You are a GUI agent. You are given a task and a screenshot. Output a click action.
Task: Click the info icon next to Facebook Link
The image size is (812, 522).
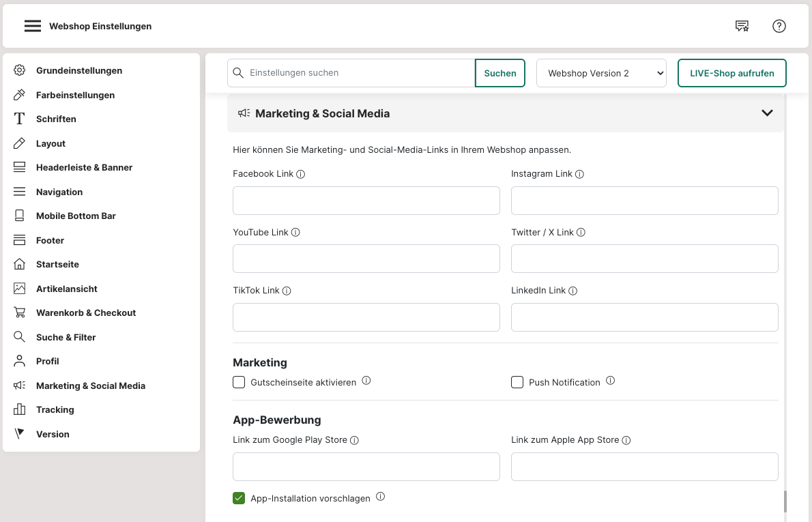coord(301,174)
